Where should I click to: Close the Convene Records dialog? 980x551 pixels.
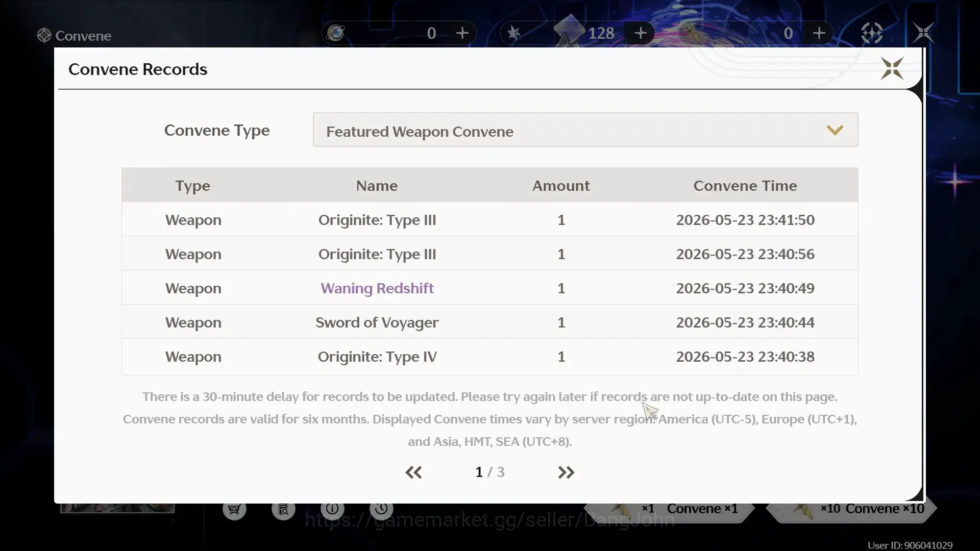tap(892, 68)
